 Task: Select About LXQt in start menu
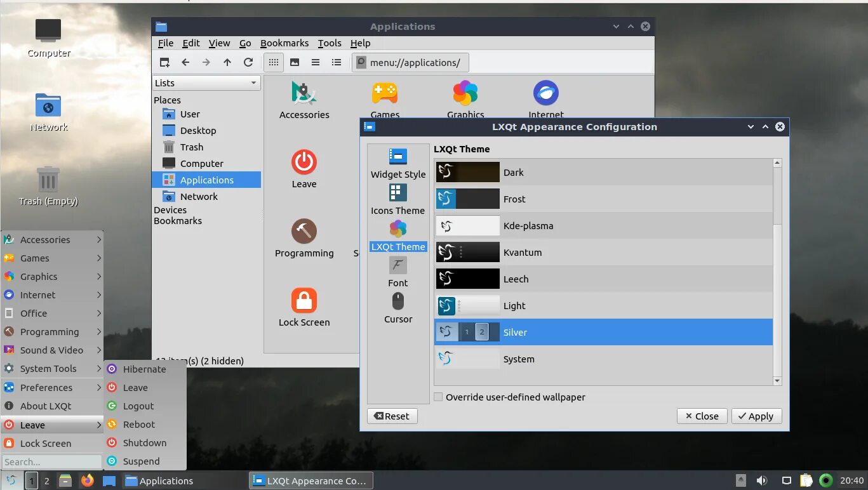click(x=52, y=406)
